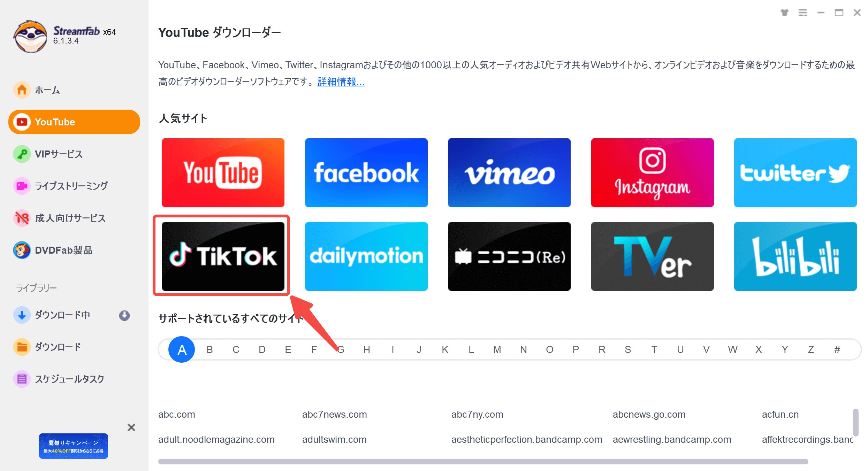Select letter E in site index
868x471 pixels.
pyautogui.click(x=288, y=349)
